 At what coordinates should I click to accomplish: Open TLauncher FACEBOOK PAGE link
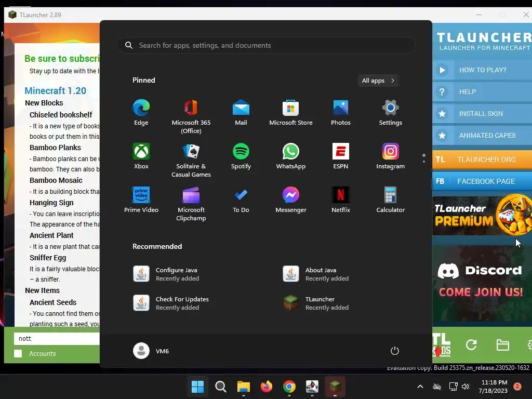click(482, 181)
